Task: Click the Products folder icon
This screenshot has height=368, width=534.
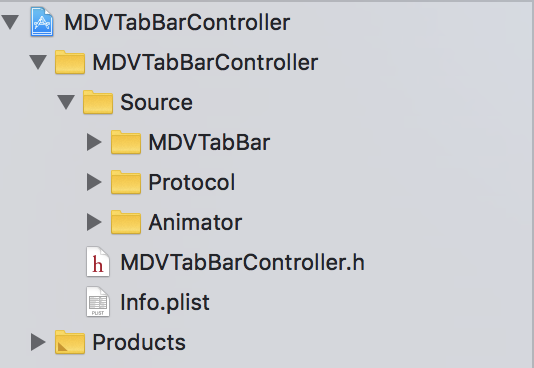Action: tap(70, 342)
